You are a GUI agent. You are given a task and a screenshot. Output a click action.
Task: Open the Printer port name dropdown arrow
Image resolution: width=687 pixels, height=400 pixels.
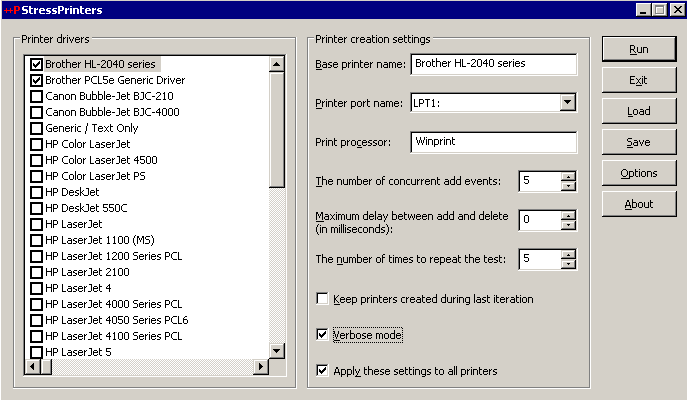tap(567, 103)
